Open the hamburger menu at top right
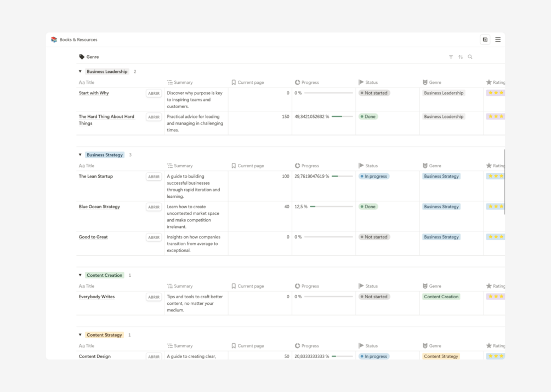 point(498,39)
